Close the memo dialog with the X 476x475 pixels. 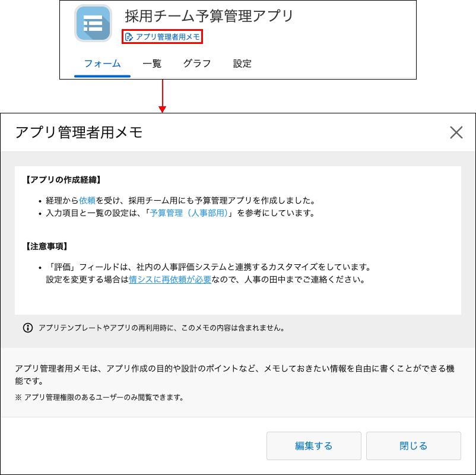456,132
